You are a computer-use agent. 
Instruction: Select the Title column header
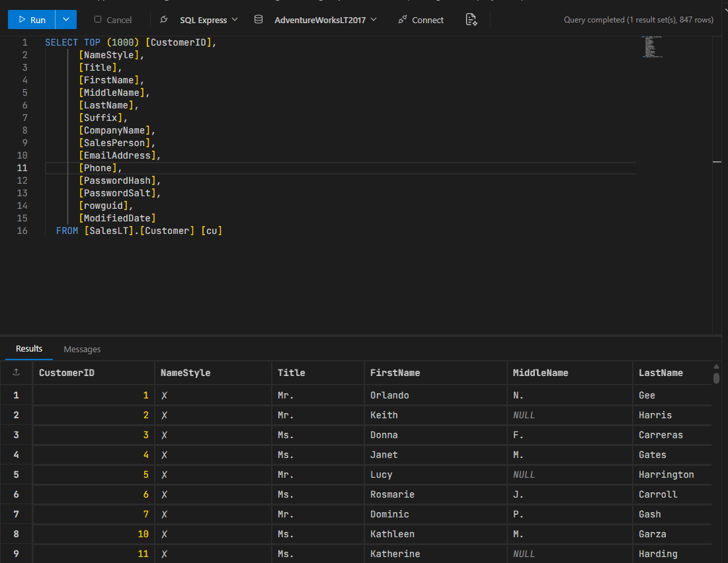click(x=318, y=373)
